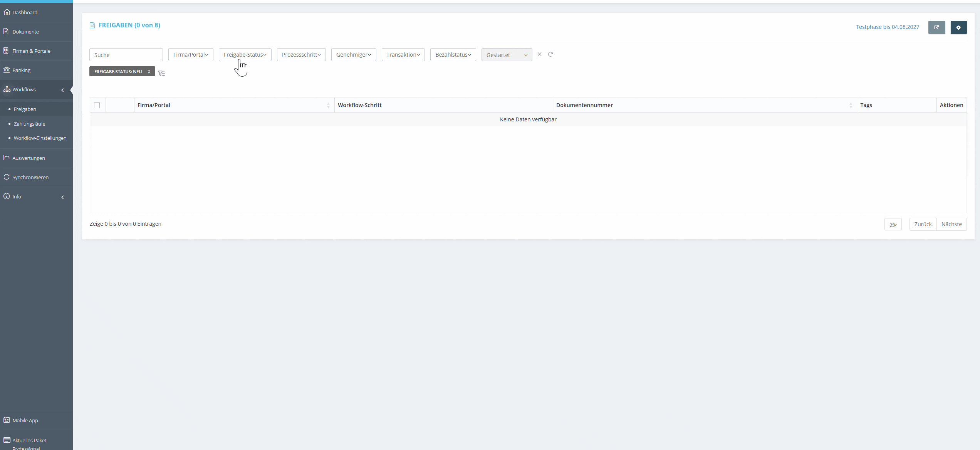Click the Banking institution icon
The width and height of the screenshot is (980, 450).
tap(7, 70)
